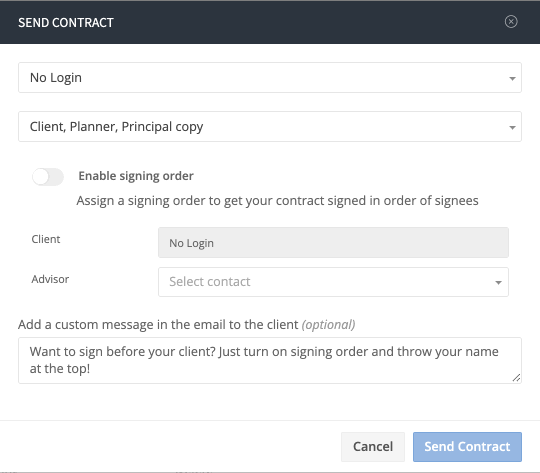
Task: Open the top No Login dropdown
Action: click(270, 78)
